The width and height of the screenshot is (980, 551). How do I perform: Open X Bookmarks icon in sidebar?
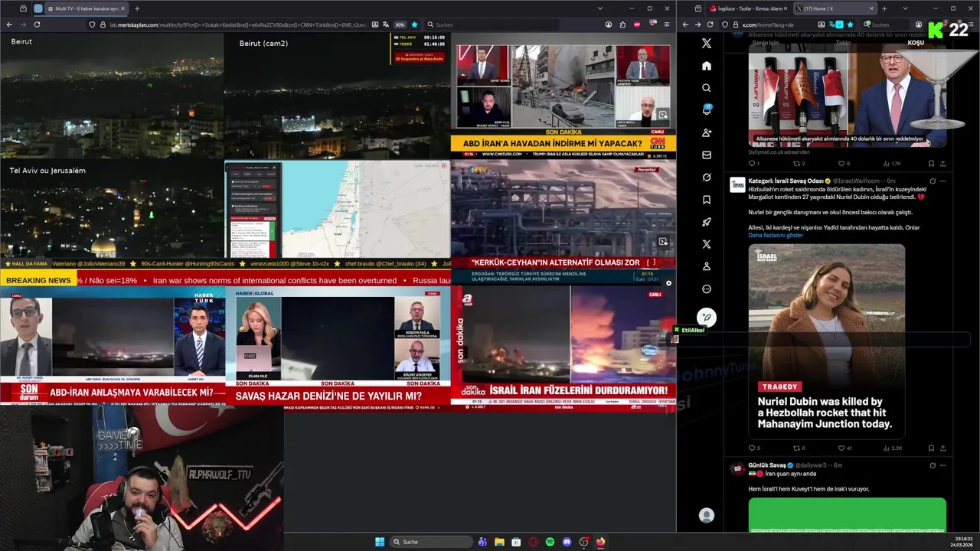click(707, 200)
